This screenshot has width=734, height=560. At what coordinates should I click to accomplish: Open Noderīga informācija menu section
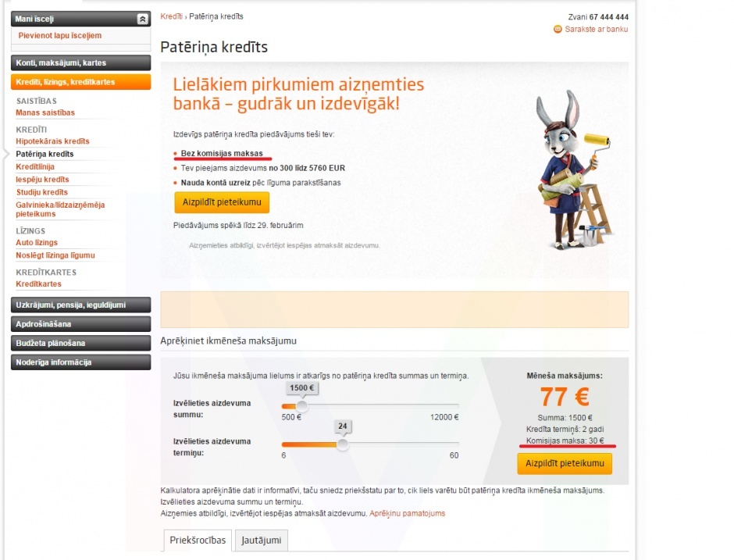point(80,362)
